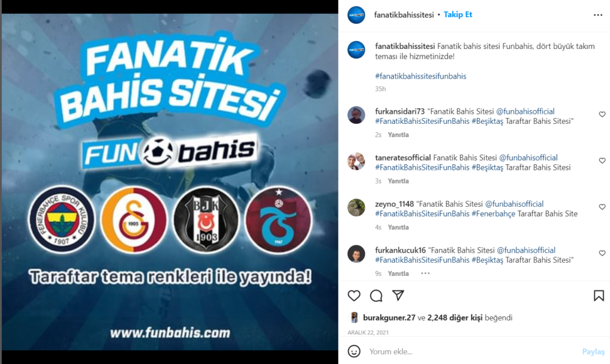Open comments via speech bubble icon

376,296
